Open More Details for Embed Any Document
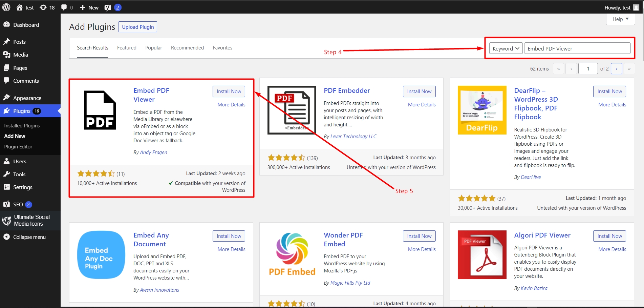This screenshot has height=308, width=644. (232, 249)
